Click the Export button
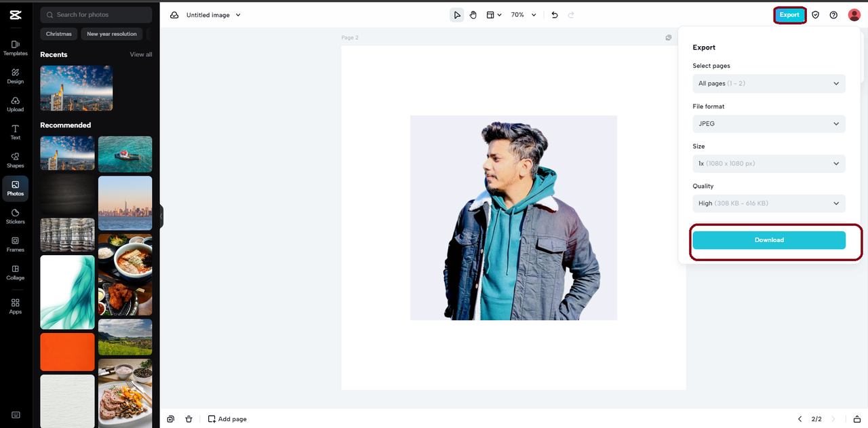 (789, 15)
